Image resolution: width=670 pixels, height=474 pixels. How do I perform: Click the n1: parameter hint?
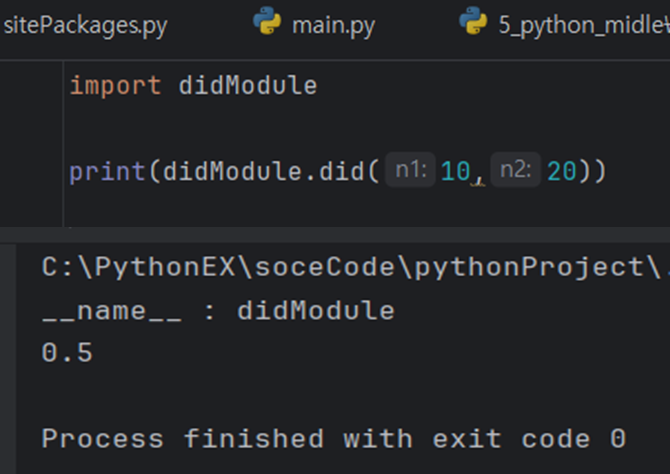click(410, 170)
